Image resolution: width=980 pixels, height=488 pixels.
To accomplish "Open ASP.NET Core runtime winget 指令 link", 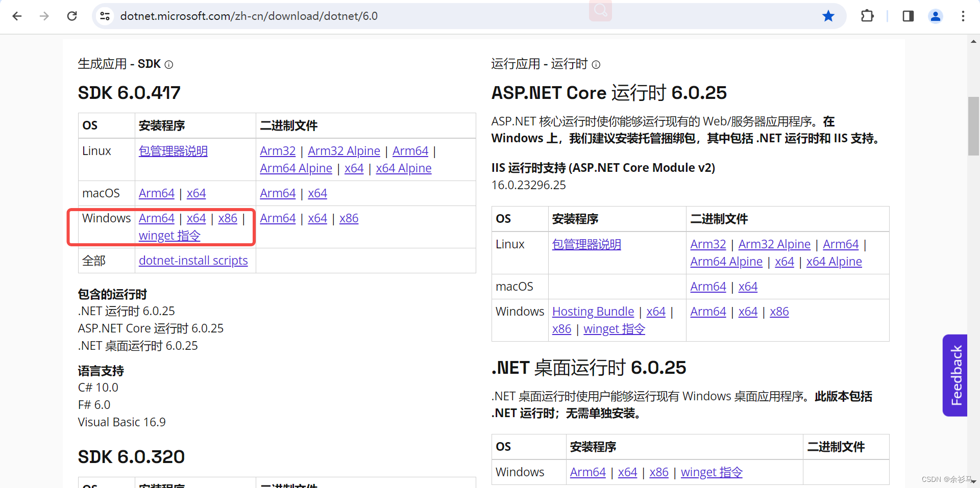I will tap(615, 329).
